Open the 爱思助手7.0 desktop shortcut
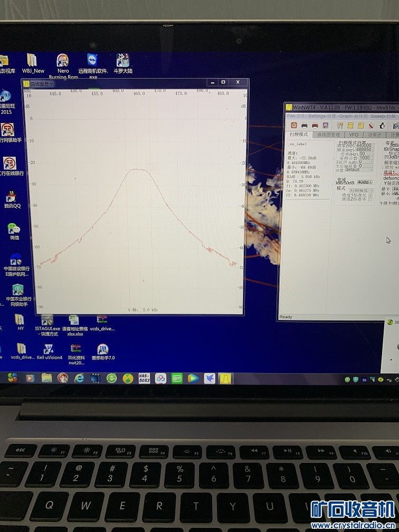The image size is (399, 532). [103, 352]
